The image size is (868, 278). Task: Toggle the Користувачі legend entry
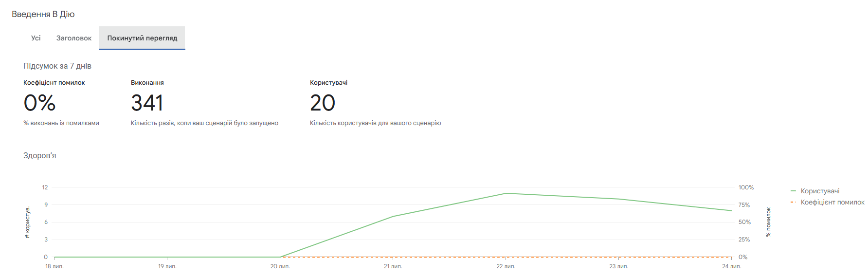pyautogui.click(x=815, y=191)
